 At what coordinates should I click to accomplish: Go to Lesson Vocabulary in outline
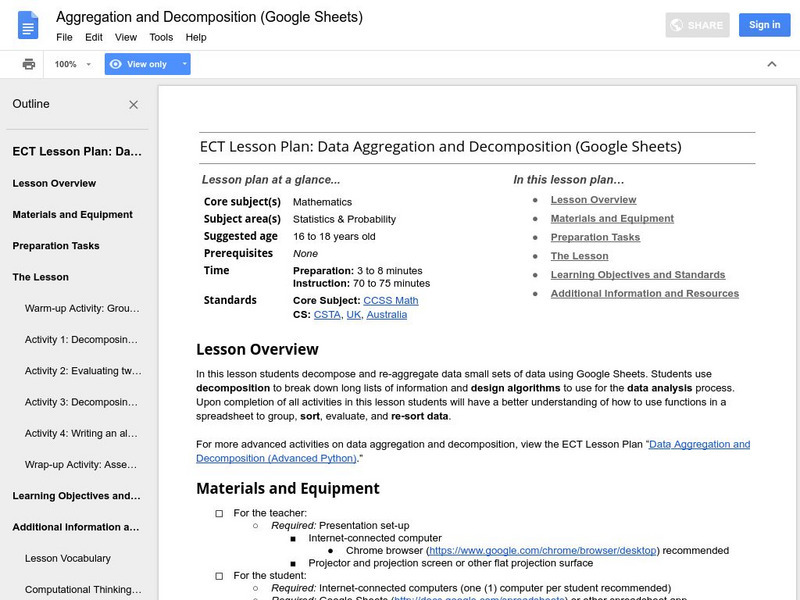tap(68, 558)
